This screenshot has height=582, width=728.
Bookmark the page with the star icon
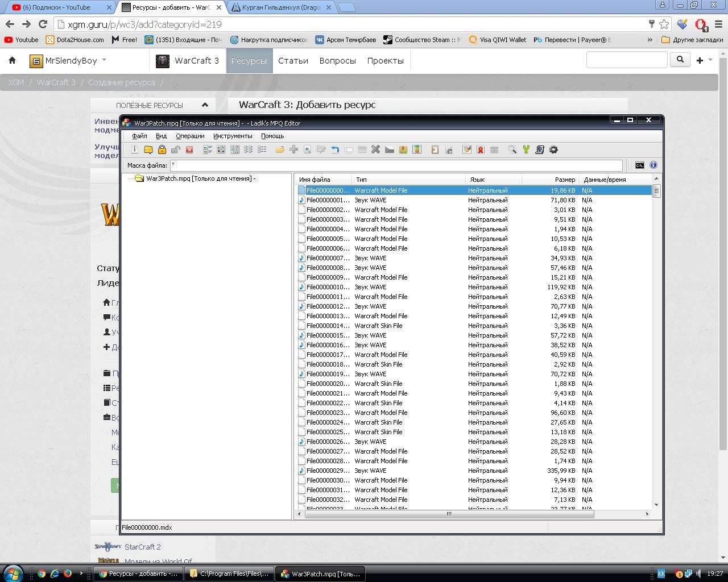(x=664, y=24)
